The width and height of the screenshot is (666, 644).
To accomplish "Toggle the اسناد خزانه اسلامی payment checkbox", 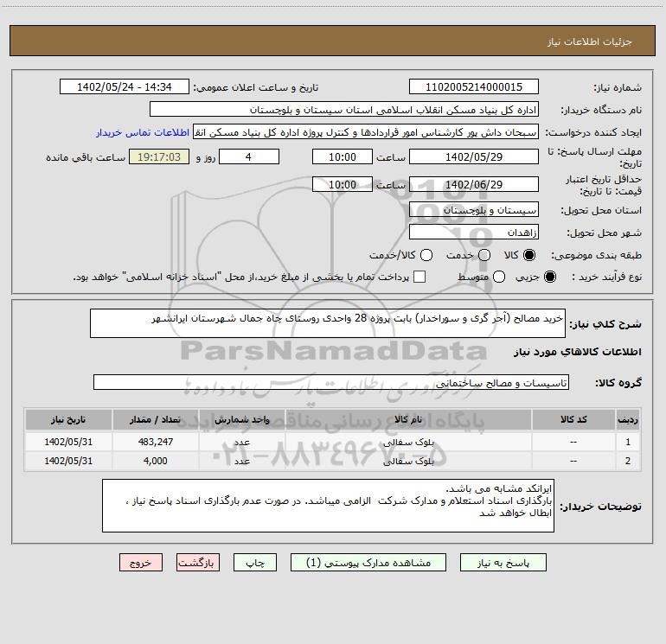I will pyautogui.click(x=419, y=277).
